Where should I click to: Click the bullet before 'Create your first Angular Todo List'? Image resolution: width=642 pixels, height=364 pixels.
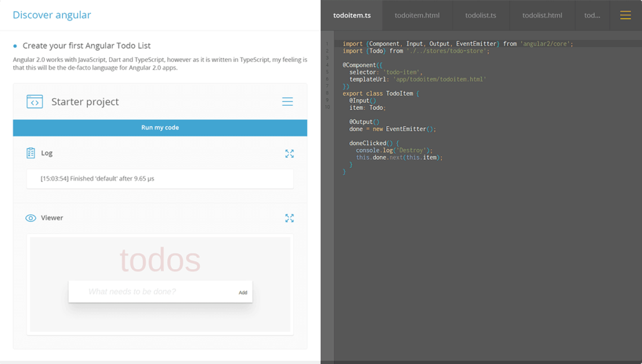(x=15, y=46)
